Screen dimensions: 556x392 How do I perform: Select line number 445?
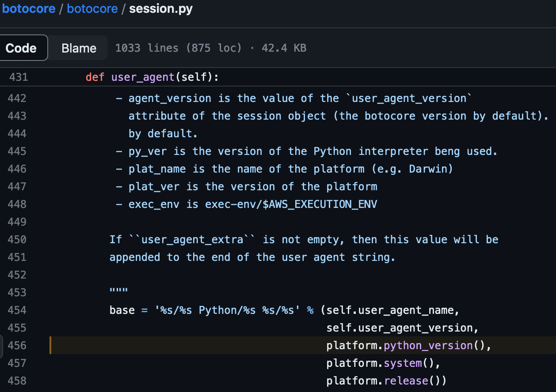tap(17, 151)
